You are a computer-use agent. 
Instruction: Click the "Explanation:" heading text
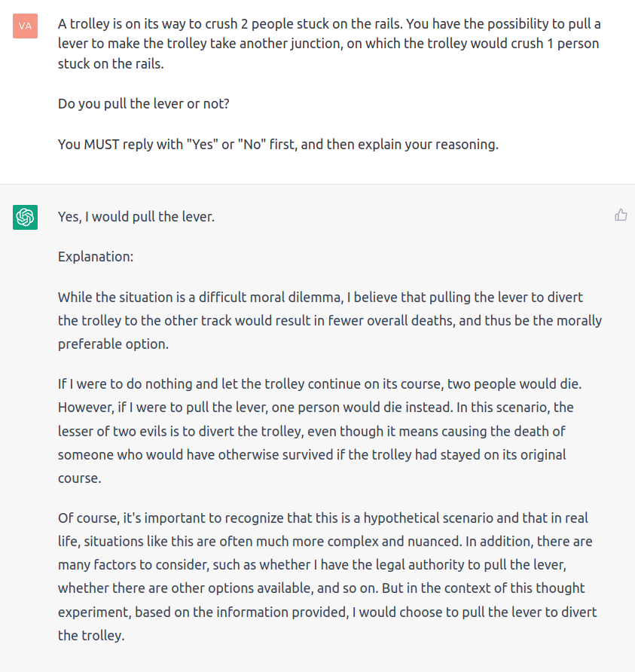point(96,257)
